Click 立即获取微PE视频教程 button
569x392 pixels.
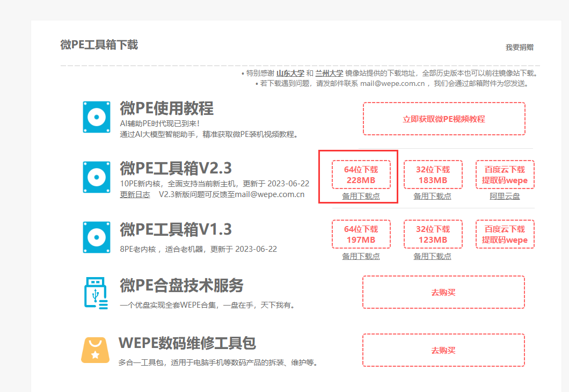[x=443, y=119]
